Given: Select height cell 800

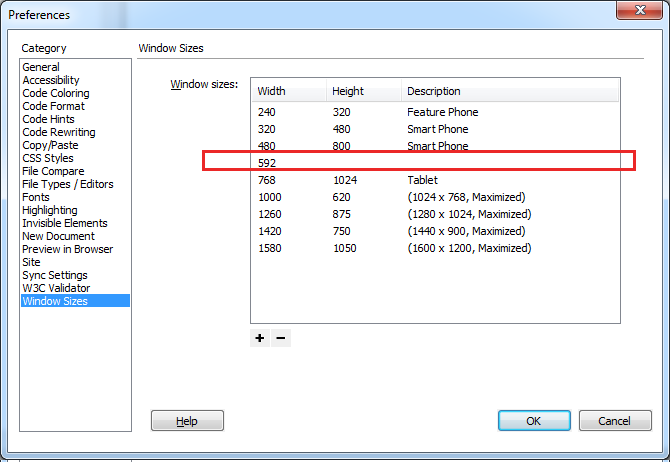Looking at the screenshot, I should click(x=341, y=146).
